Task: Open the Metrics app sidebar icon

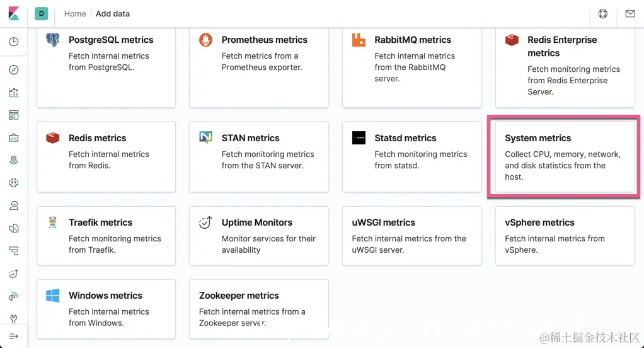Action: (x=14, y=206)
